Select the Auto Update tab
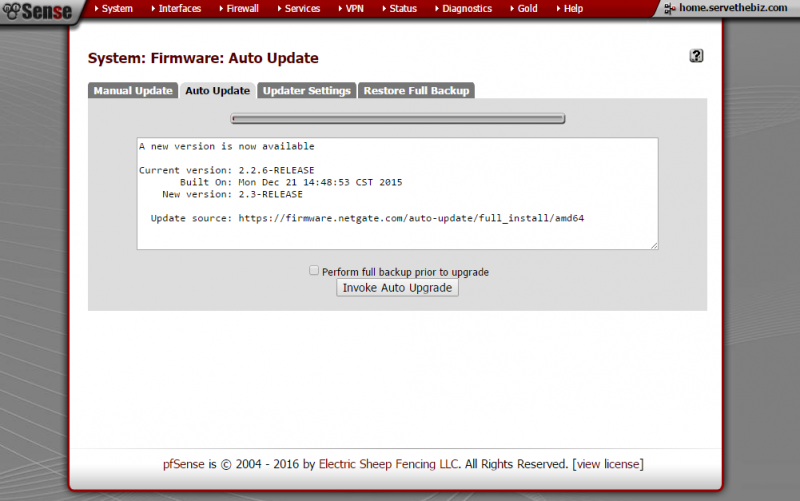 217,90
